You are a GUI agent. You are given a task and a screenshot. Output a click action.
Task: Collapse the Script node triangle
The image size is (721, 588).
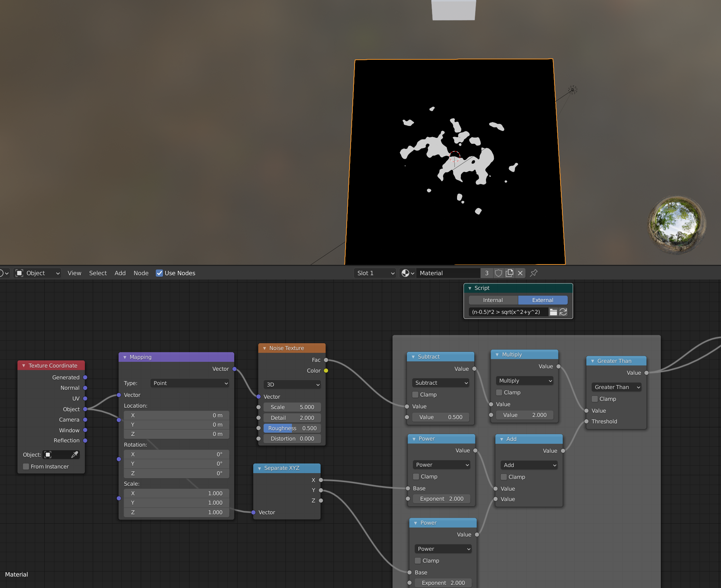pyautogui.click(x=470, y=288)
